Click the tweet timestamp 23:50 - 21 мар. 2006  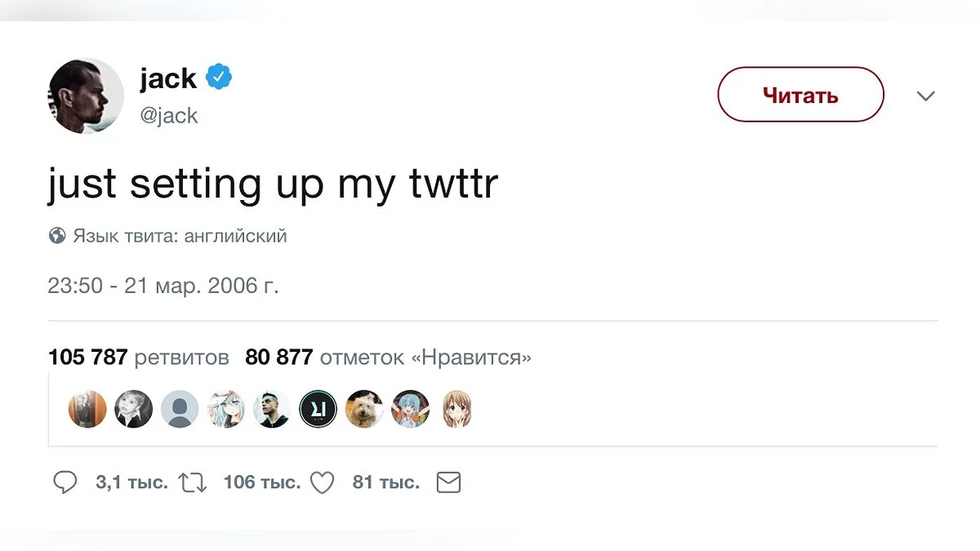tap(163, 287)
